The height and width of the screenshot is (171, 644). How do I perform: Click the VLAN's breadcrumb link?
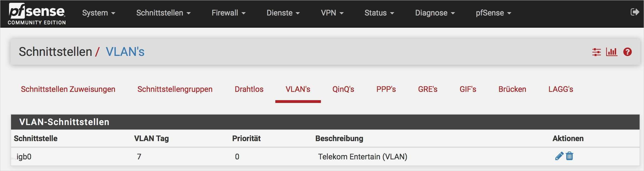(125, 52)
